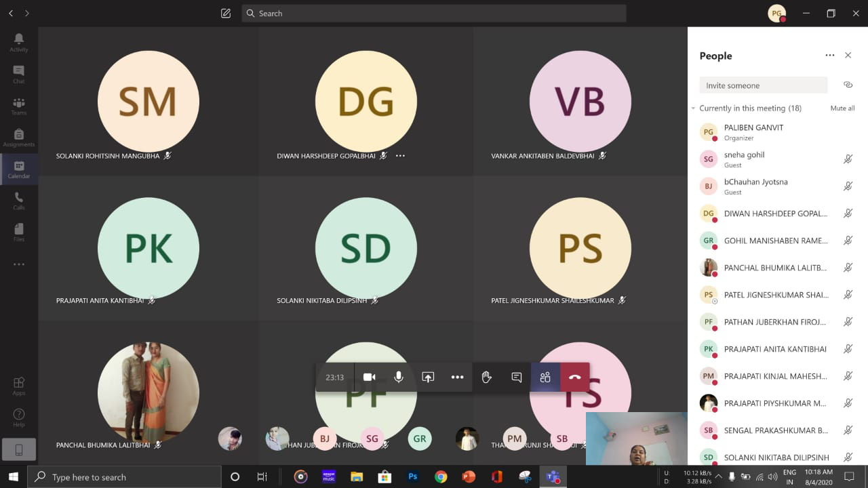Image resolution: width=868 pixels, height=488 pixels.
Task: Mute or unmute your microphone
Action: [x=399, y=378]
